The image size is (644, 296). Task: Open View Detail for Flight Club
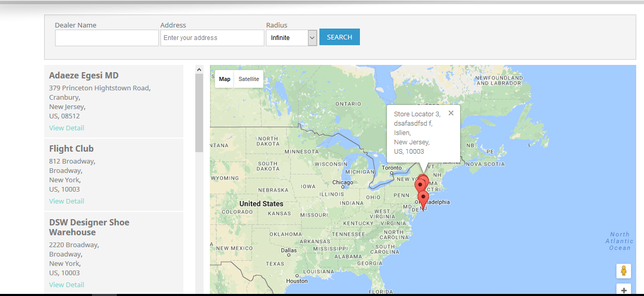click(x=66, y=201)
